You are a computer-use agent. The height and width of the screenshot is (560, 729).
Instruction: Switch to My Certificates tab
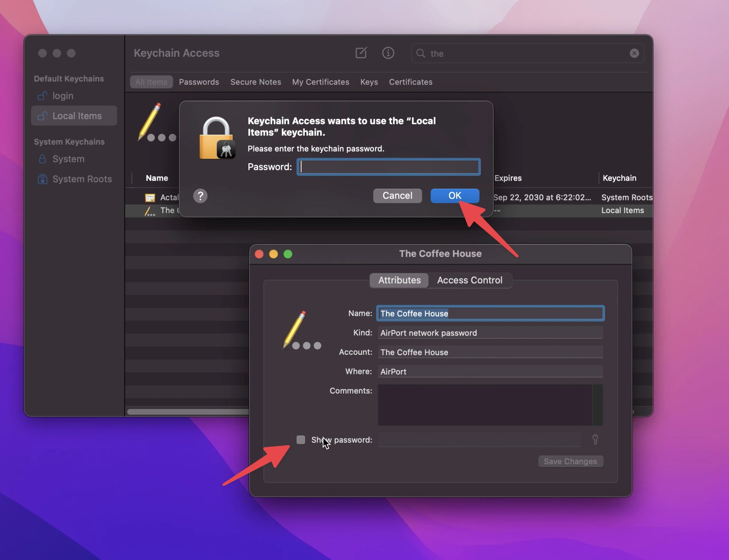pyautogui.click(x=321, y=82)
